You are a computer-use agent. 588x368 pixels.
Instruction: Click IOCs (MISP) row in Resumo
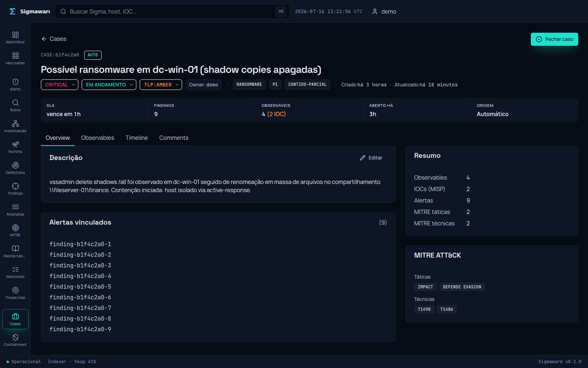click(442, 189)
